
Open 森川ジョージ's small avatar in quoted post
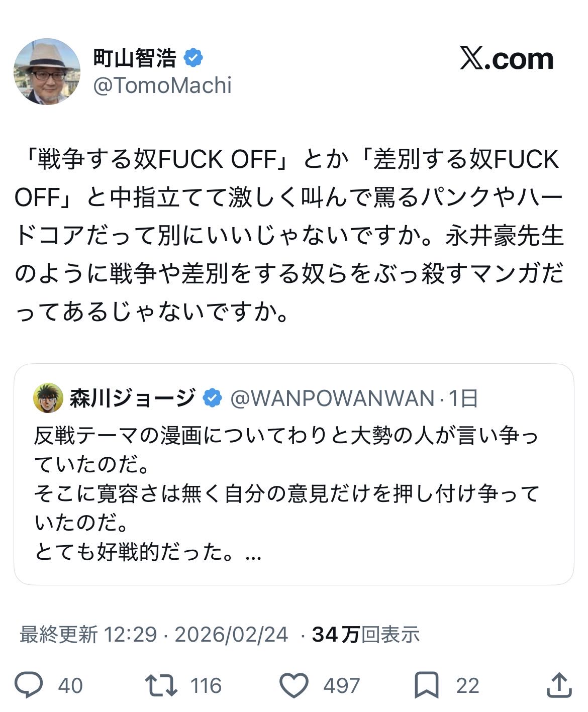48,398
